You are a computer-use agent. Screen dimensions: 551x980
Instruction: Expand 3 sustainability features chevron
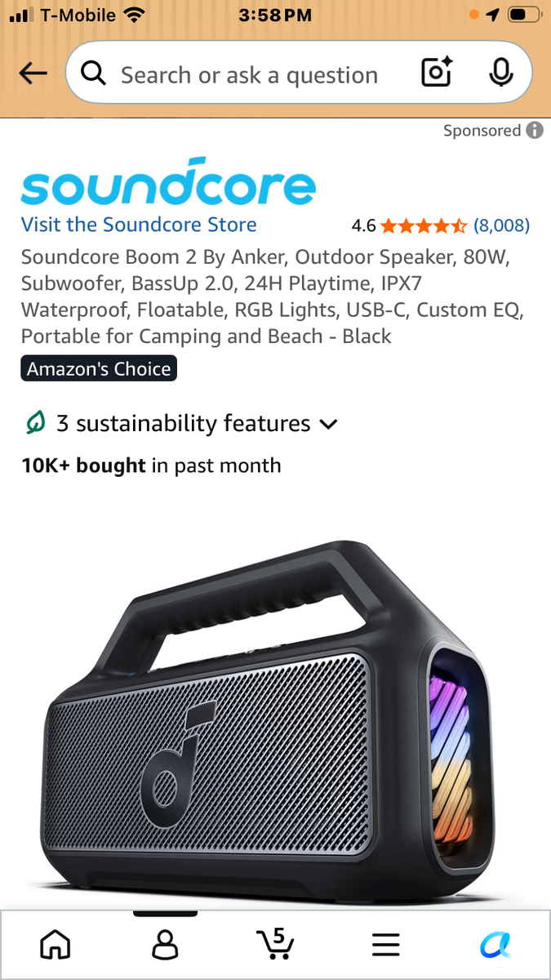328,425
